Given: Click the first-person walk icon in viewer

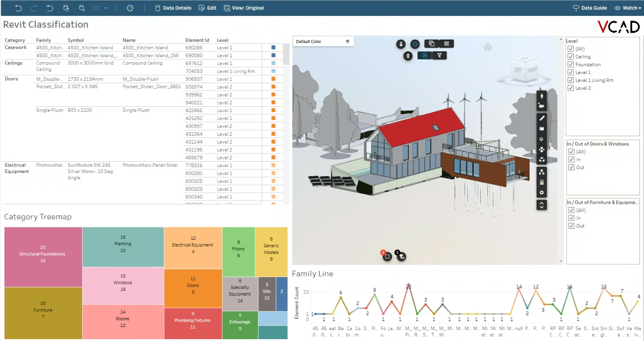Looking at the screenshot, I should pyautogui.click(x=541, y=96).
